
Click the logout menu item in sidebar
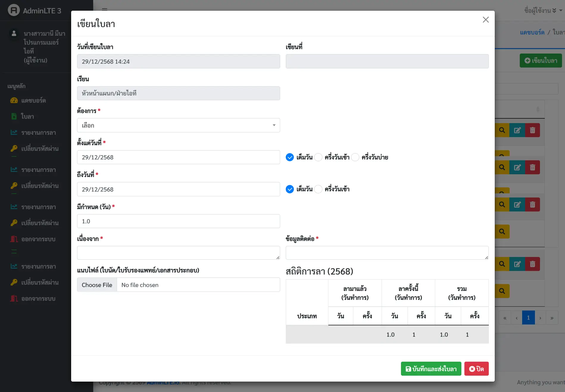[x=38, y=239]
